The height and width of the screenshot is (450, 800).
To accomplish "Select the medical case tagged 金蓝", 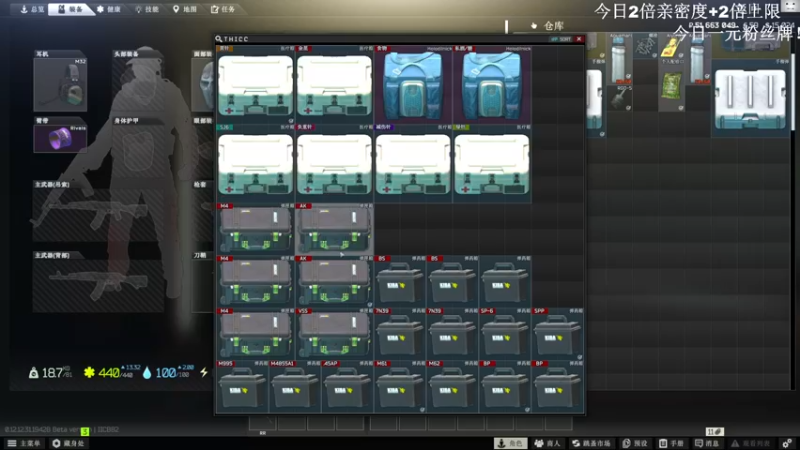I will pos(334,85).
